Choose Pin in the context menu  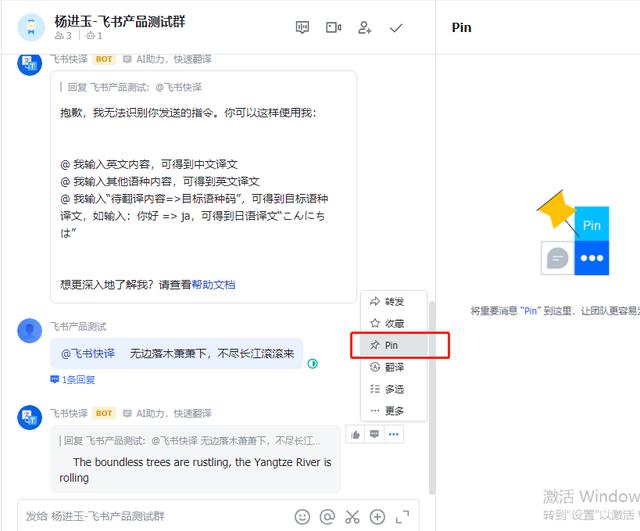(x=393, y=345)
